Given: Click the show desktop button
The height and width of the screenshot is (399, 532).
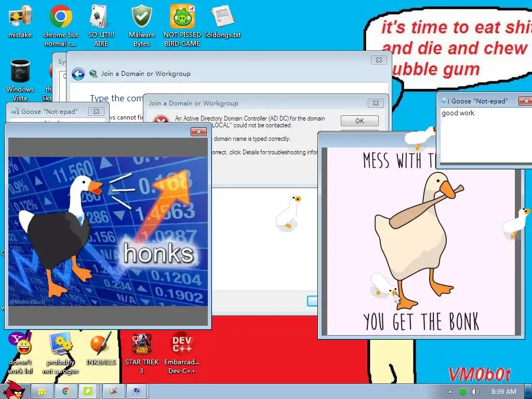Looking at the screenshot, I should click(528, 392).
